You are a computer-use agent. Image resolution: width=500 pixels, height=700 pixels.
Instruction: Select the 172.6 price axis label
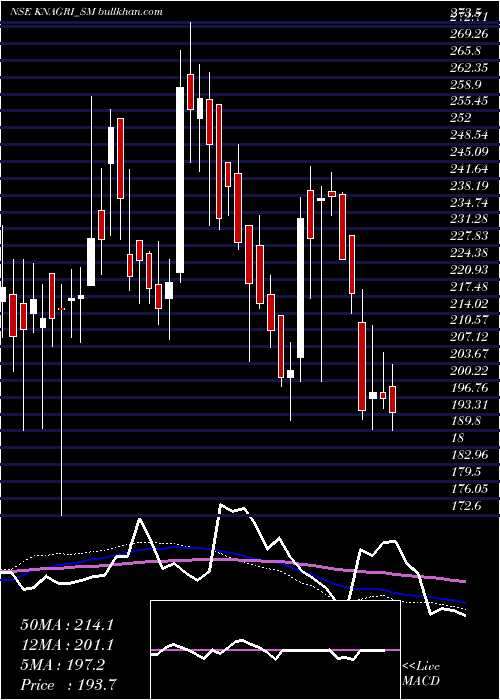tap(466, 506)
